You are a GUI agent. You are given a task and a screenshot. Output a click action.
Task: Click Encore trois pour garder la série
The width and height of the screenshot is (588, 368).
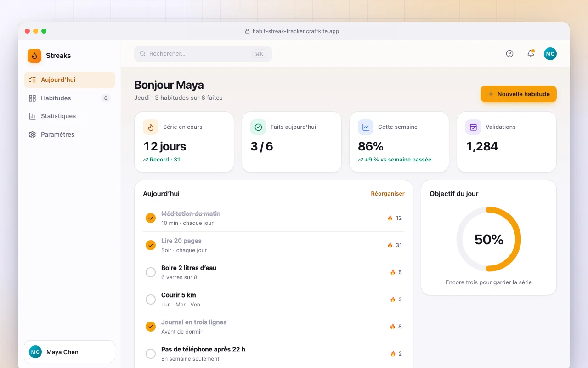[489, 282]
